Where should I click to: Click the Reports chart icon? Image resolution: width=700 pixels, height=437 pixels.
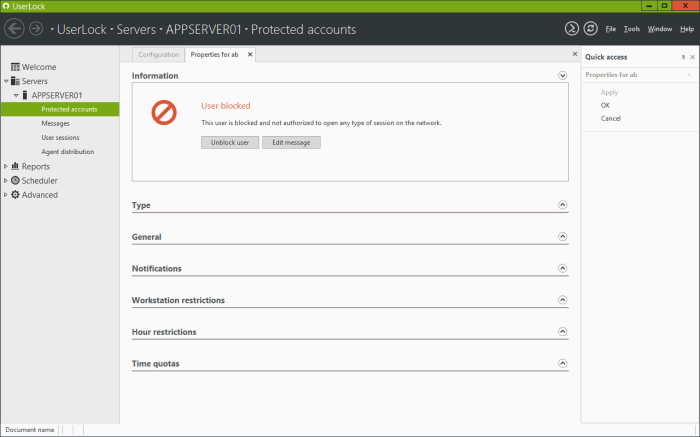click(x=15, y=166)
